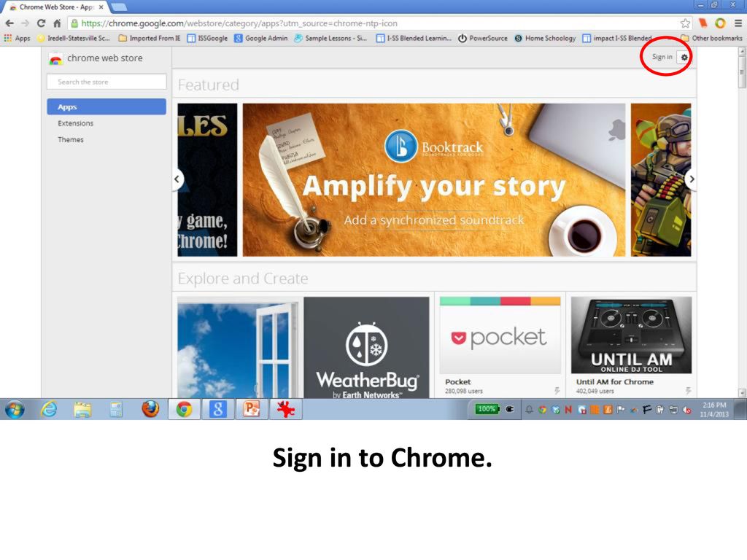Click the notification bell tray icon
This screenshot has width=747, height=560.
click(x=529, y=410)
